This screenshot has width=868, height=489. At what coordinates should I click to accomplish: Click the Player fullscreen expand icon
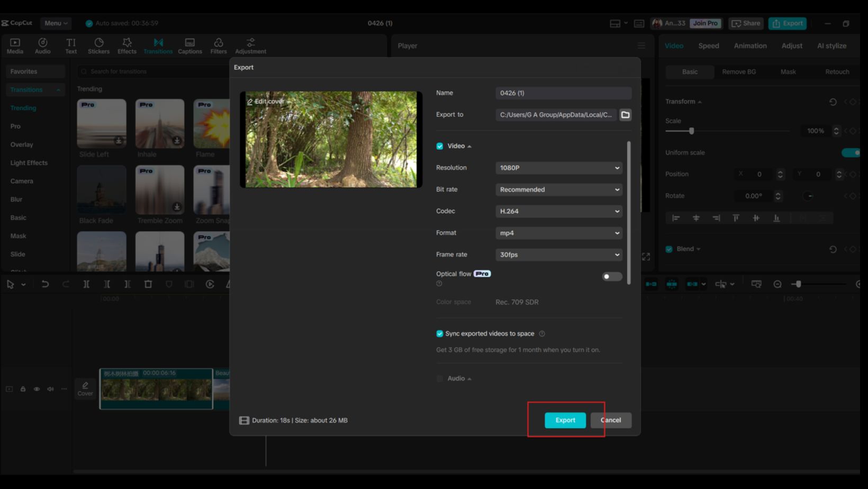646,257
